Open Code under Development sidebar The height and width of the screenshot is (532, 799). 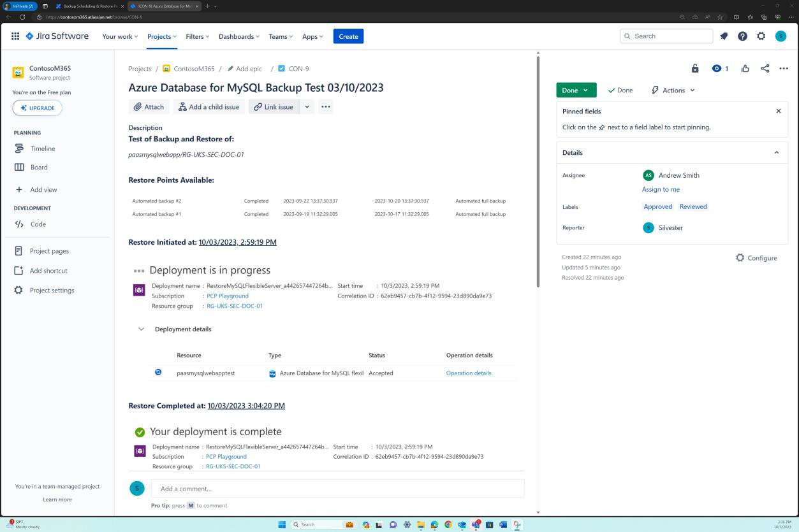pyautogui.click(x=38, y=224)
